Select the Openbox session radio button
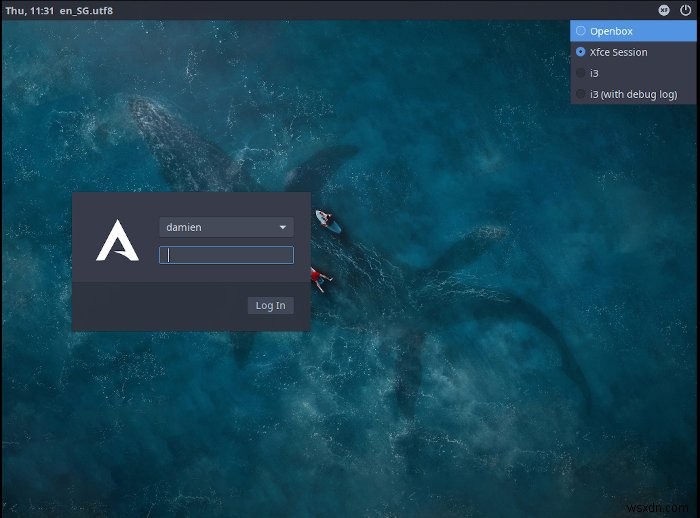Viewport: 700px width, 518px height. (x=580, y=31)
